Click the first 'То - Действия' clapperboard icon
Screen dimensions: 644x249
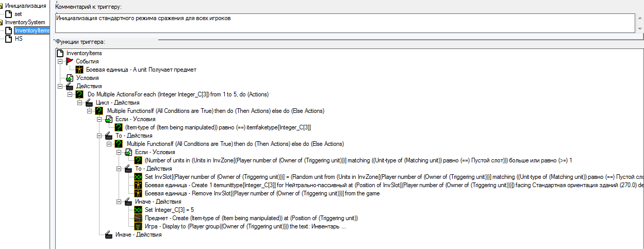tap(109, 136)
